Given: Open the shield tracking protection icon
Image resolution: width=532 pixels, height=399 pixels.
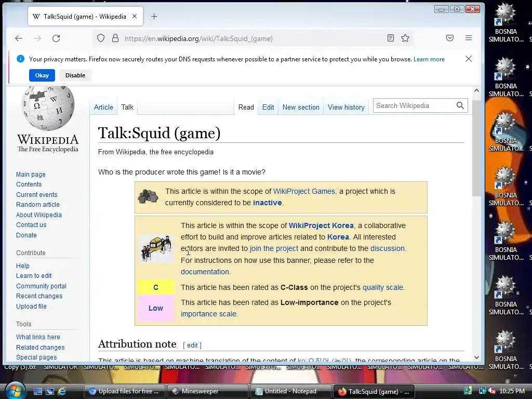Looking at the screenshot, I should [x=101, y=38].
